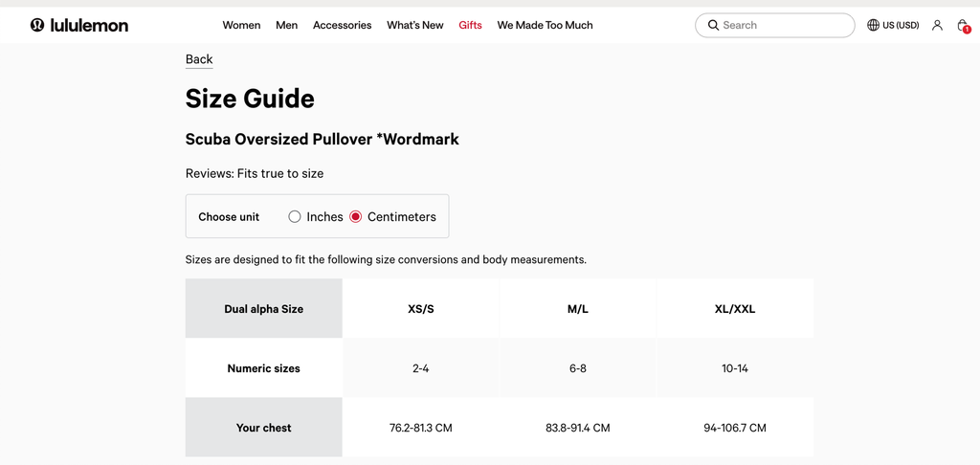Click the XL/XXL size column header
Screen dimensions: 980x465
(x=734, y=309)
